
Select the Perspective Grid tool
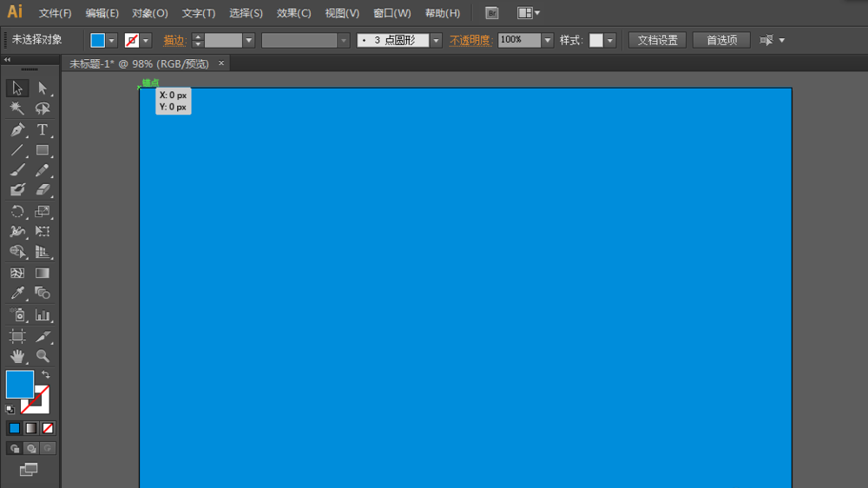43,252
